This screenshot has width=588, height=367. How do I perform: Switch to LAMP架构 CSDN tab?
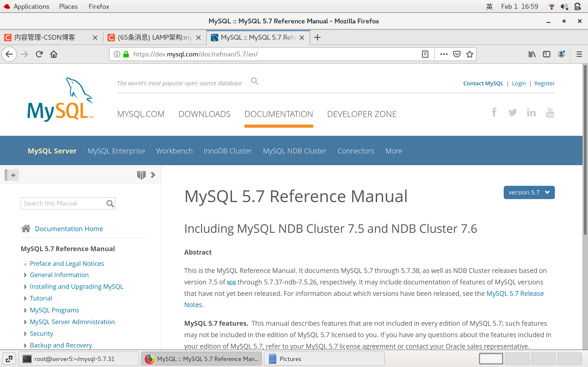point(155,38)
